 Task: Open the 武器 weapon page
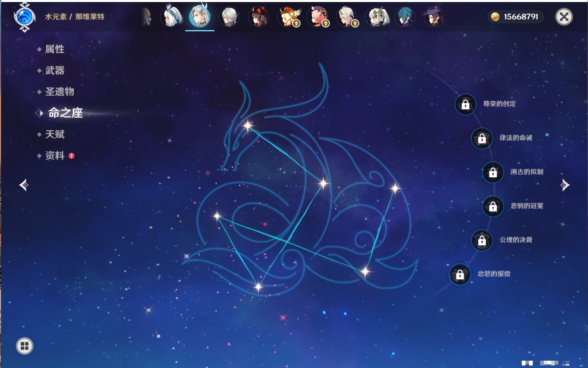[x=55, y=70]
